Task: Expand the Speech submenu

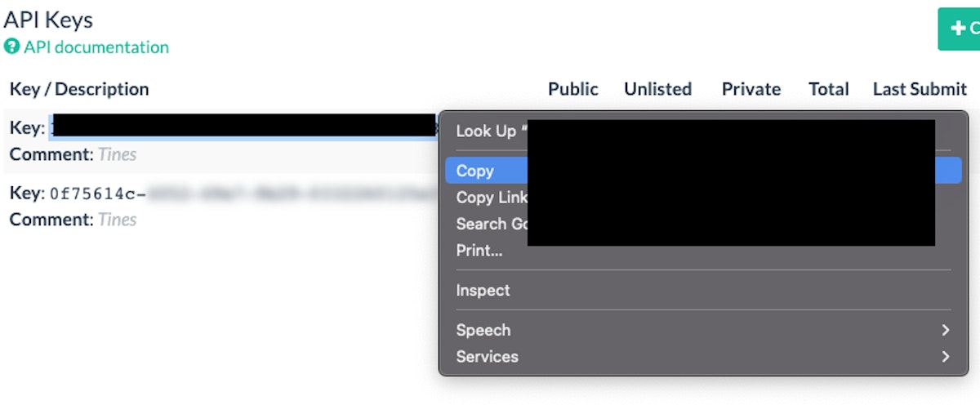Action: coord(483,330)
